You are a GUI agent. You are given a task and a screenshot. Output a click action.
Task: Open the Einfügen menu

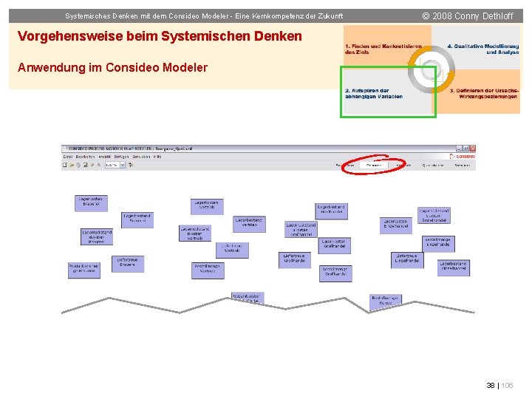[x=121, y=157]
